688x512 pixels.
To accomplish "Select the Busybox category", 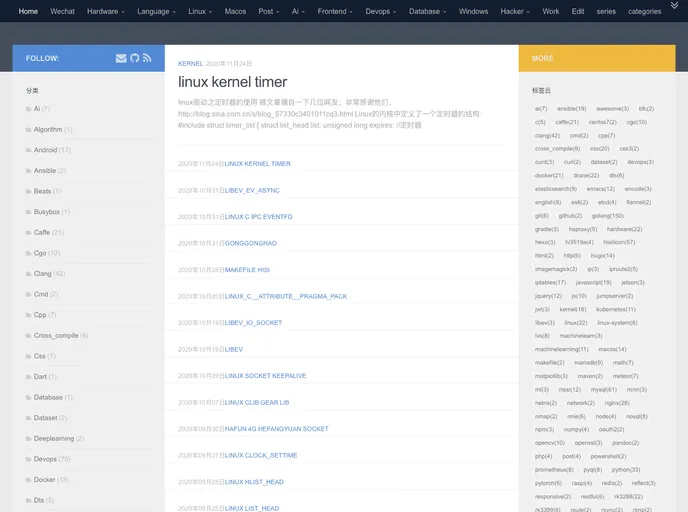I will coord(47,212).
